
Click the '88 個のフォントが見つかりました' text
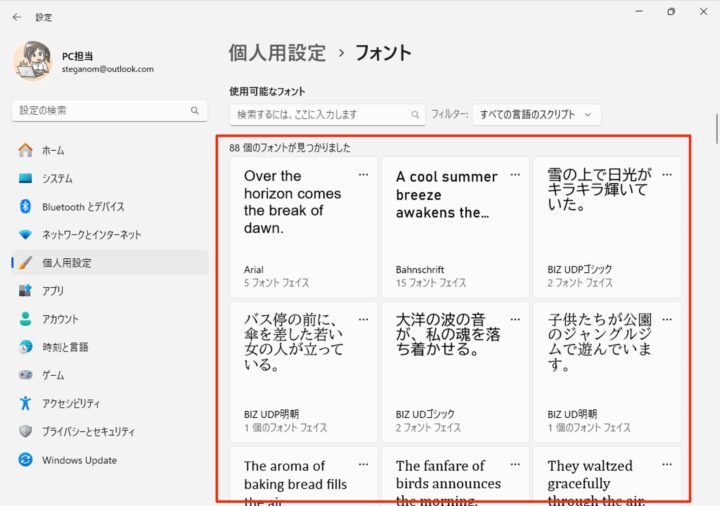[x=290, y=148]
